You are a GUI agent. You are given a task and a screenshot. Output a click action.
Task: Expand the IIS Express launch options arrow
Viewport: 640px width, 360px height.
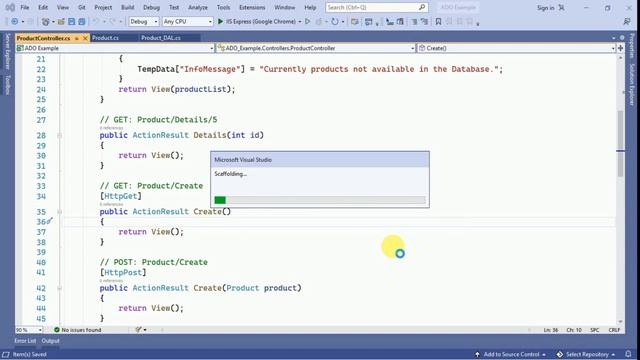(x=300, y=22)
